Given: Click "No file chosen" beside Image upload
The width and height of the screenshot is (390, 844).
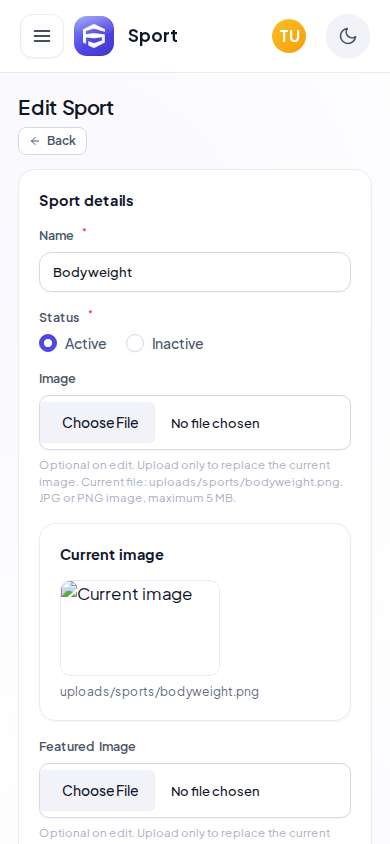Looking at the screenshot, I should [x=215, y=424].
